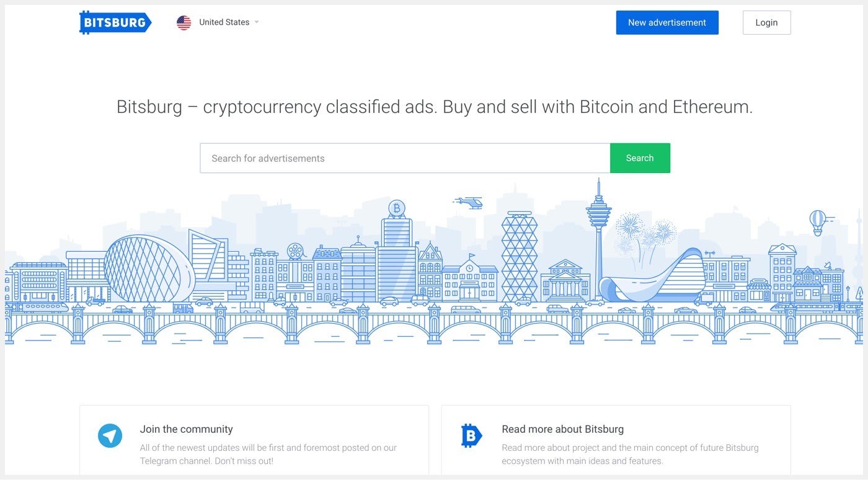Open the Join the community link
The width and height of the screenshot is (868, 480).
click(x=186, y=429)
